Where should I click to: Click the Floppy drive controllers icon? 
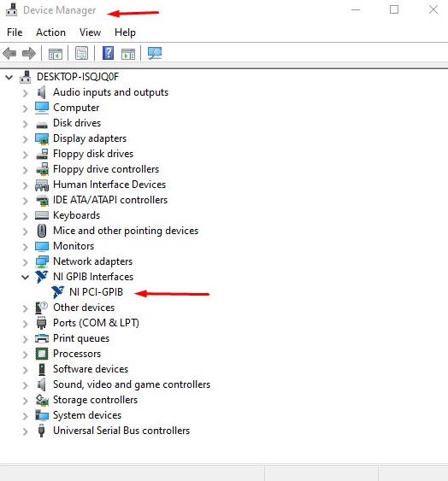pos(42,169)
